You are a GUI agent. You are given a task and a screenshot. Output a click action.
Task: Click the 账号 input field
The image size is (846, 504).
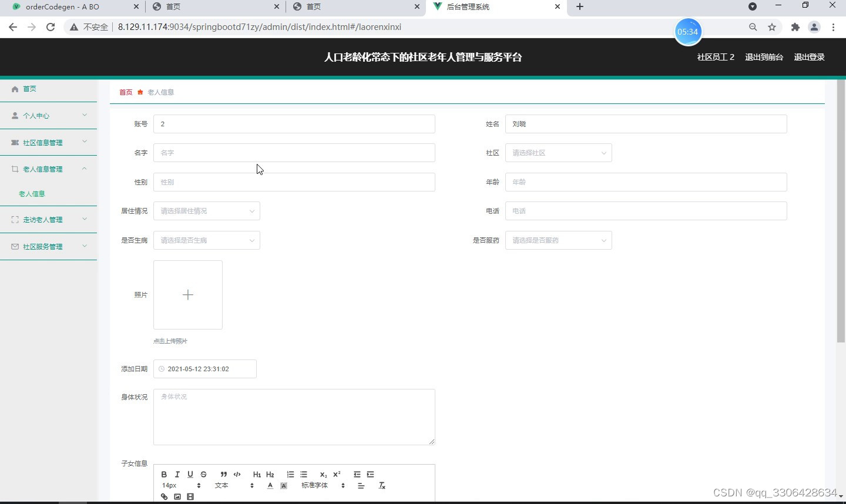pyautogui.click(x=294, y=124)
